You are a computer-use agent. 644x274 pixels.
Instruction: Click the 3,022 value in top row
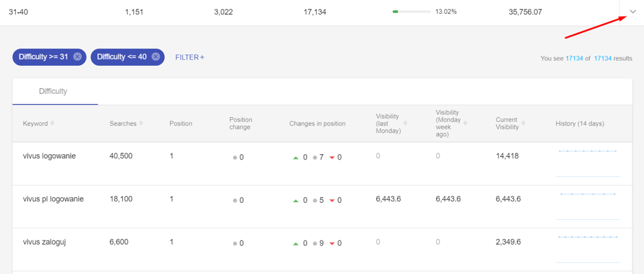224,12
